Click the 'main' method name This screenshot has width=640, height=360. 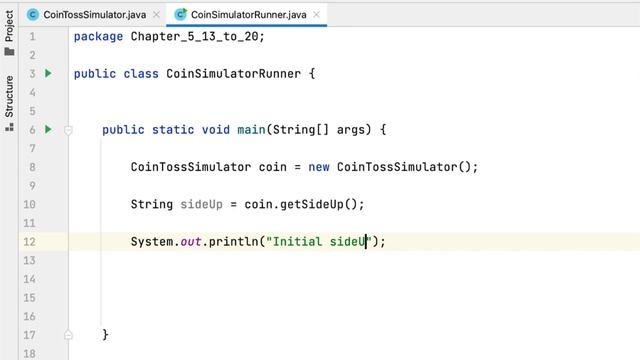click(251, 130)
